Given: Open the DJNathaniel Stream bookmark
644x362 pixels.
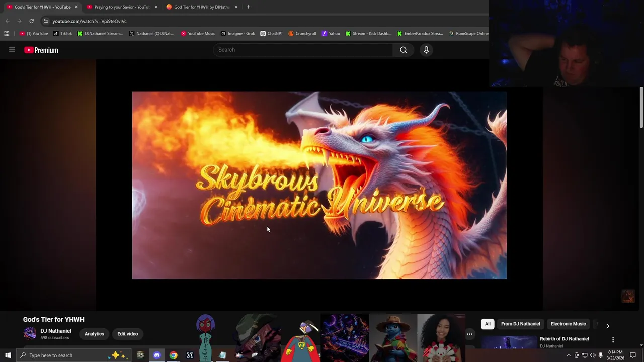Looking at the screenshot, I should (100, 34).
